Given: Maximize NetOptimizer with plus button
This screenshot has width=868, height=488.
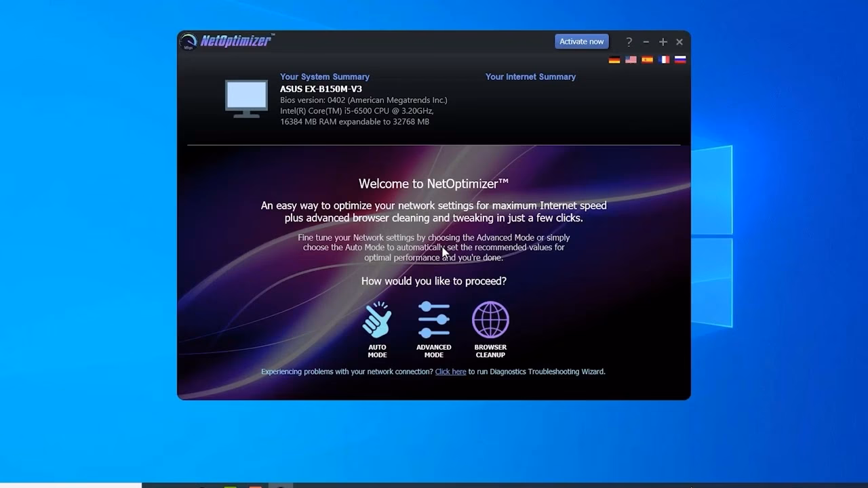Looking at the screenshot, I should coord(663,41).
